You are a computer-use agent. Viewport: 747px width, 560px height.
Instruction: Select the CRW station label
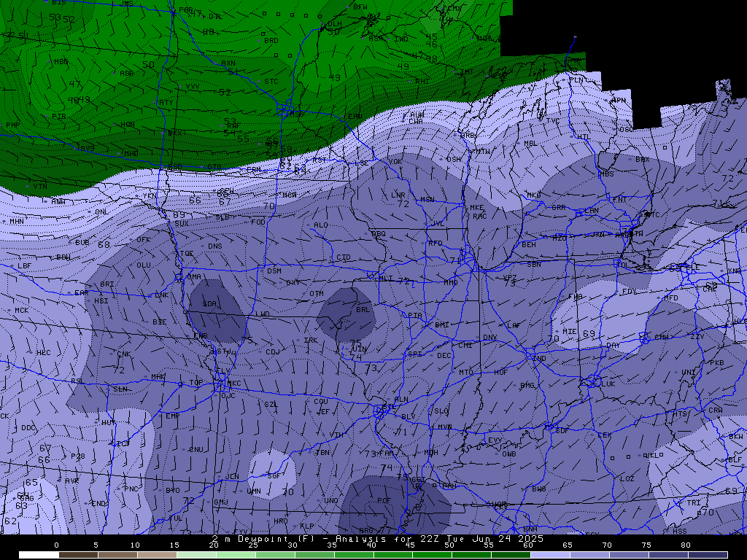(x=716, y=410)
